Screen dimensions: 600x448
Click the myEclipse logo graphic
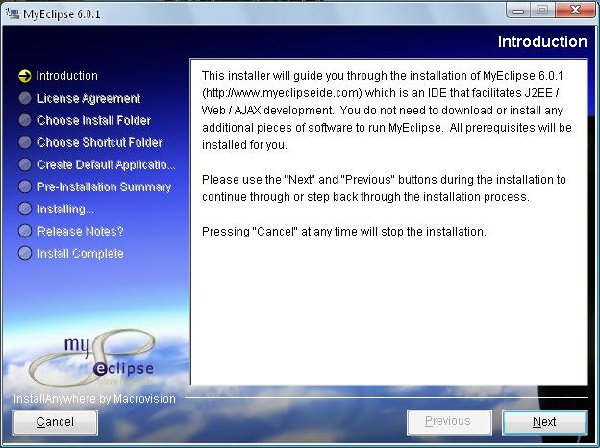[x=94, y=358]
